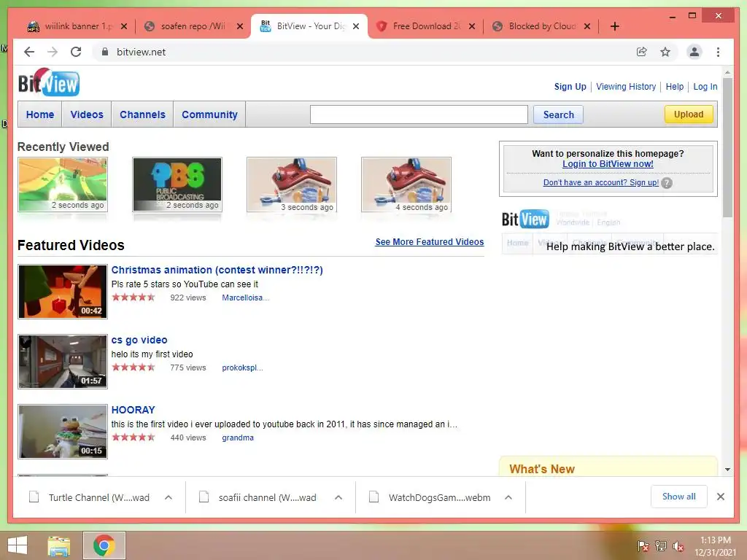
Task: Open See More Featured Videos link
Action: (x=429, y=242)
